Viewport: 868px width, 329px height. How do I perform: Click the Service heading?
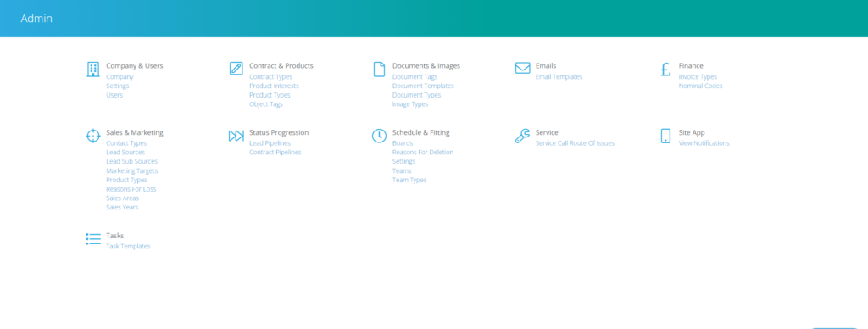click(x=547, y=132)
